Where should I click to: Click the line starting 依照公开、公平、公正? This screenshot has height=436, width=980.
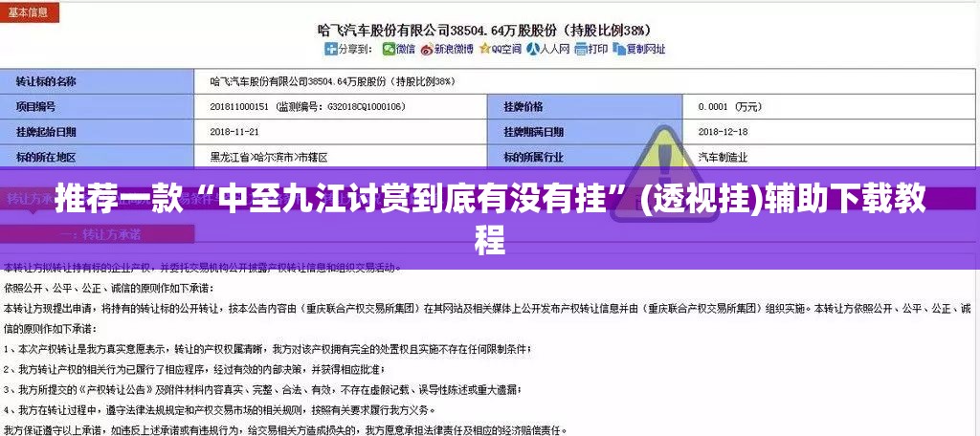click(109, 289)
